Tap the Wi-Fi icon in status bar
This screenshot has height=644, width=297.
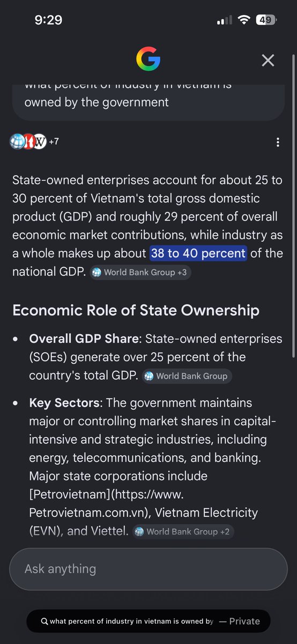[244, 20]
